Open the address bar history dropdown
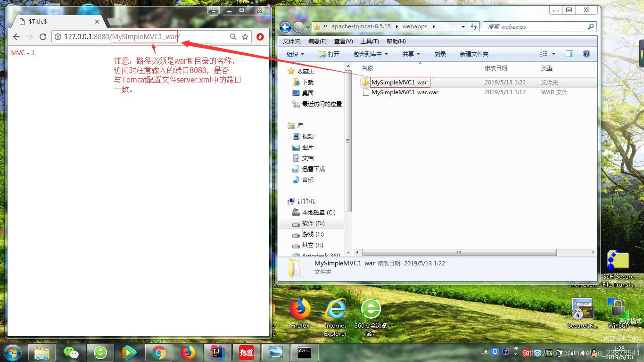Image resolution: width=644 pixels, height=362 pixels. pyautogui.click(x=463, y=27)
